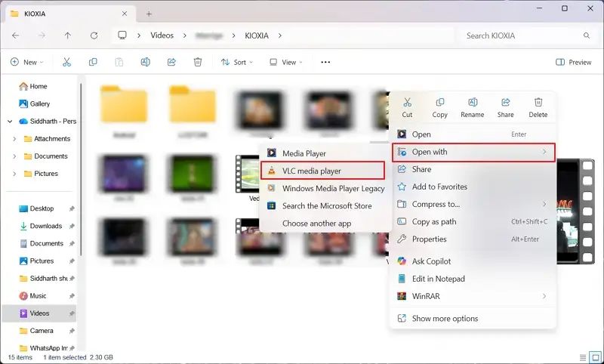The width and height of the screenshot is (604, 364).
Task: Open the New dropdown
Action: (x=26, y=62)
